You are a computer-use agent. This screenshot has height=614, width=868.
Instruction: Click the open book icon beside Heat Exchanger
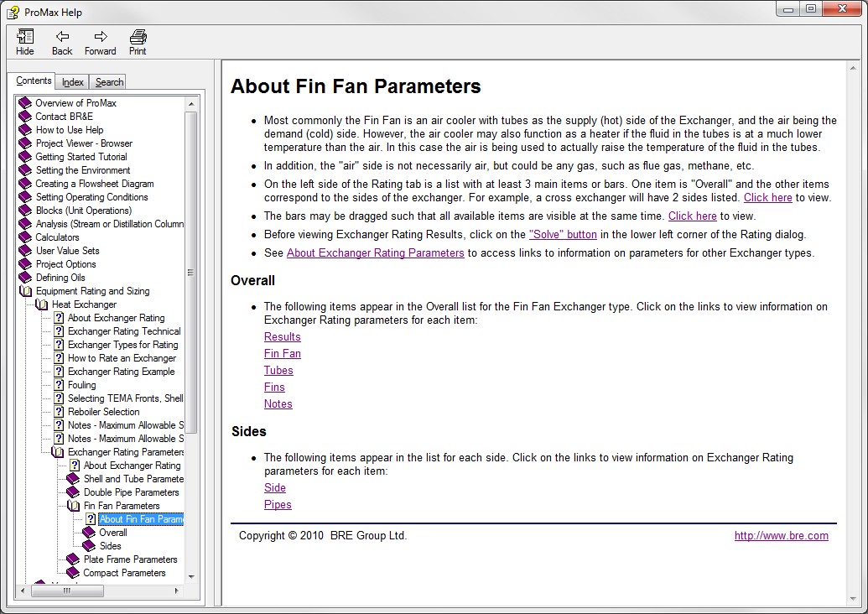point(42,304)
